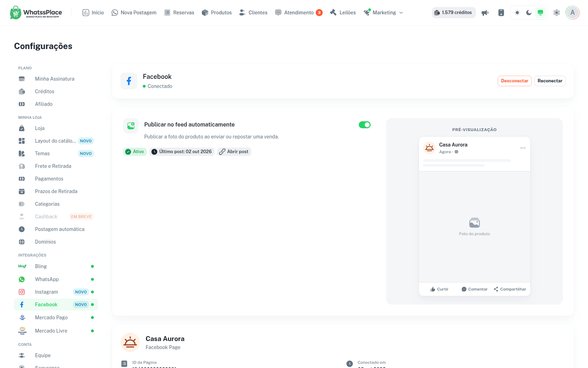The width and height of the screenshot is (588, 368).
Task: Switch to light theme sun icon
Action: 517,13
